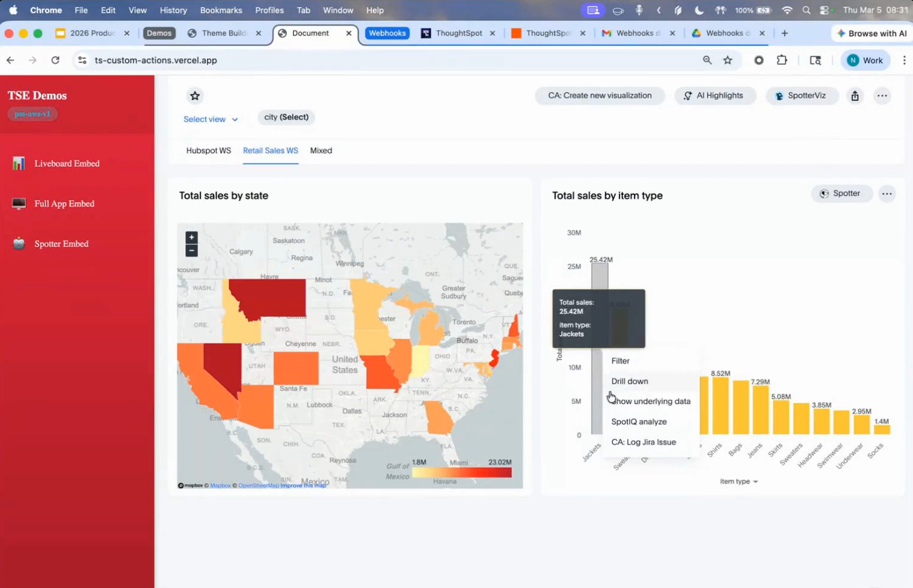This screenshot has height=588, width=913.
Task: Click the AI Highlights button
Action: [x=713, y=96]
